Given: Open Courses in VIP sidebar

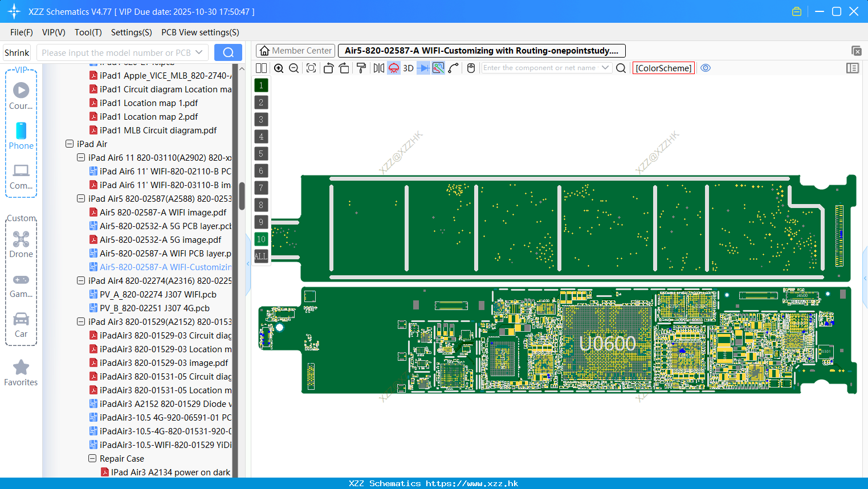Looking at the screenshot, I should [21, 96].
